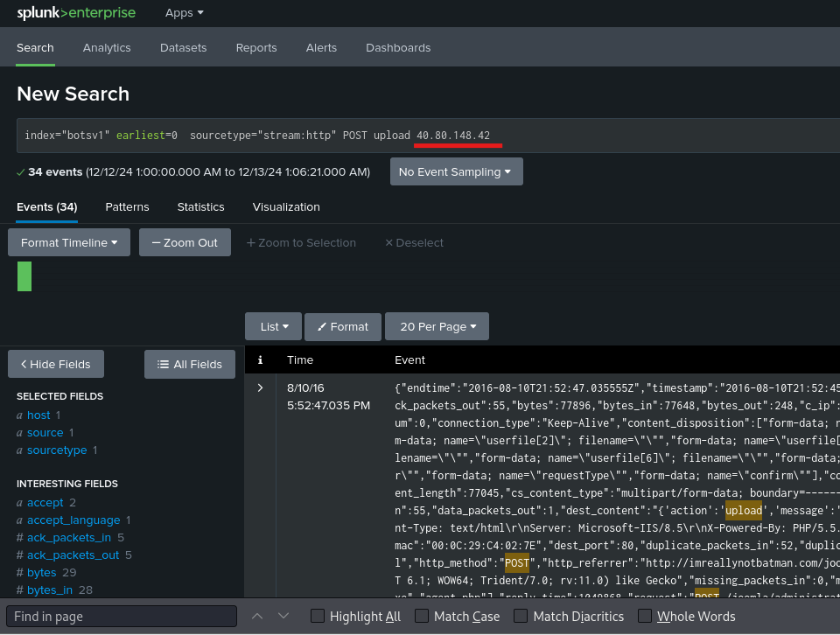The width and height of the screenshot is (840, 635).
Task: Open the Analytics tab
Action: (x=107, y=47)
